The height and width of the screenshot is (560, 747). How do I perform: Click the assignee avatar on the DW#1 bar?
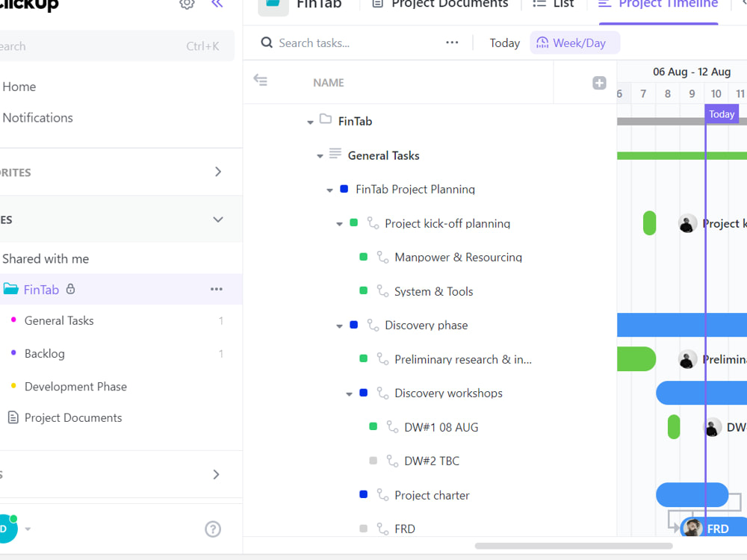[713, 427]
